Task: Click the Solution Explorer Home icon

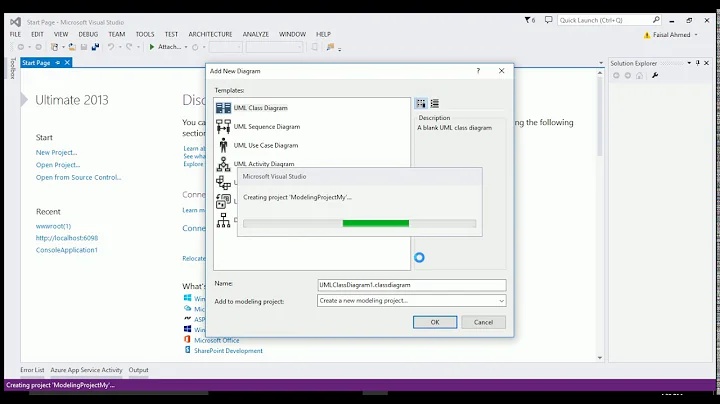Action: point(639,75)
